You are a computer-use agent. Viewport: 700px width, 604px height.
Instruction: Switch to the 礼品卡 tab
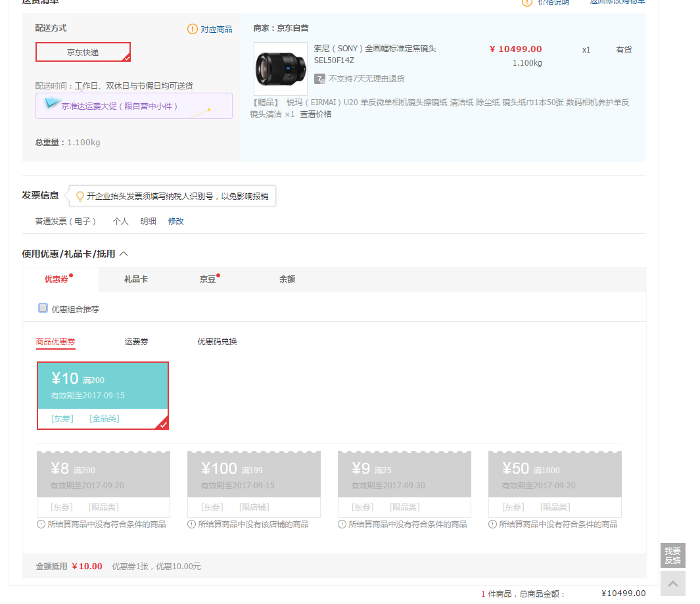pos(135,279)
